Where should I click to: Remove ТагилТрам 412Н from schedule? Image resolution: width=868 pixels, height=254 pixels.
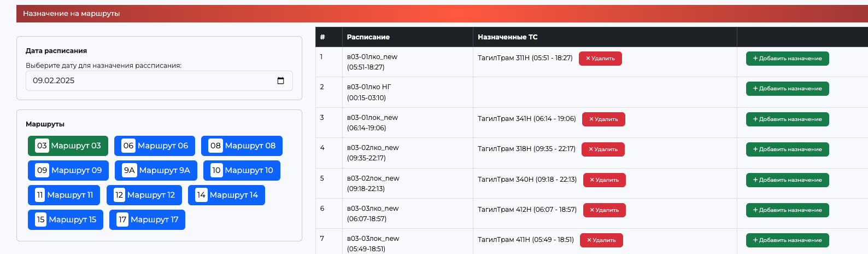click(x=604, y=210)
